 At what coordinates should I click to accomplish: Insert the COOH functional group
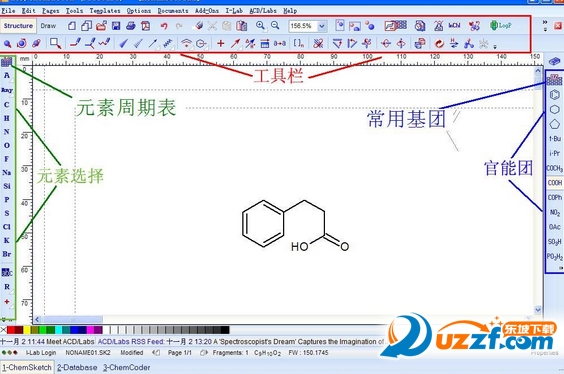(554, 183)
